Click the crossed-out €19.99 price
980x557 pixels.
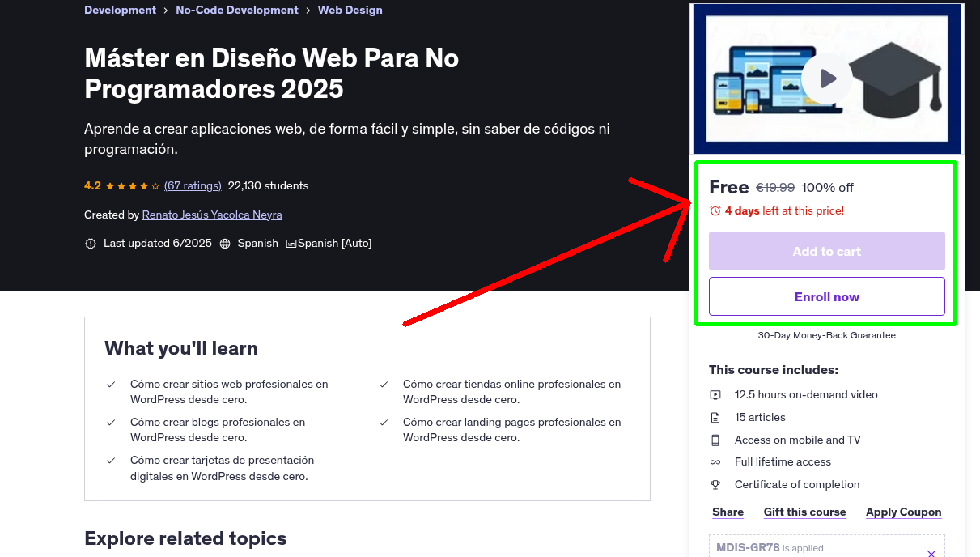click(775, 188)
